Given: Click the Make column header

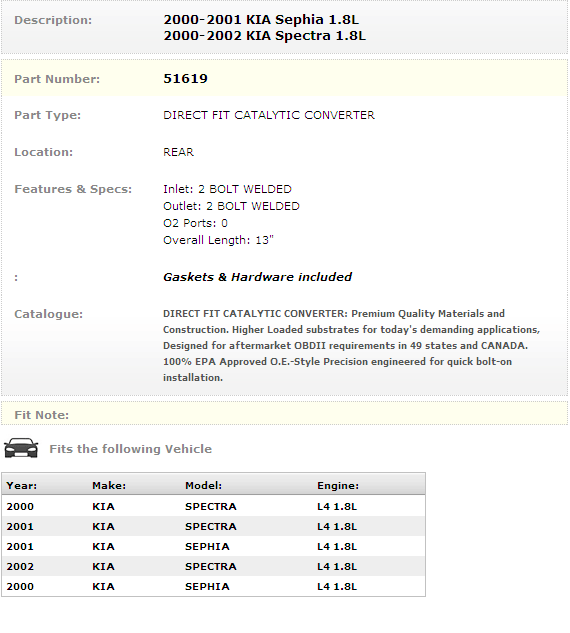Looking at the screenshot, I should [x=109, y=485].
